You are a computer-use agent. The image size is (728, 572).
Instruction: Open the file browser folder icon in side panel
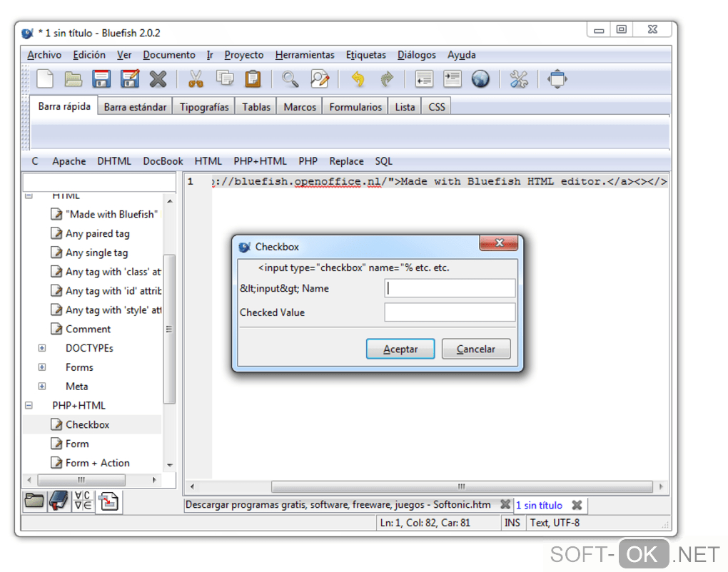pyautogui.click(x=34, y=501)
